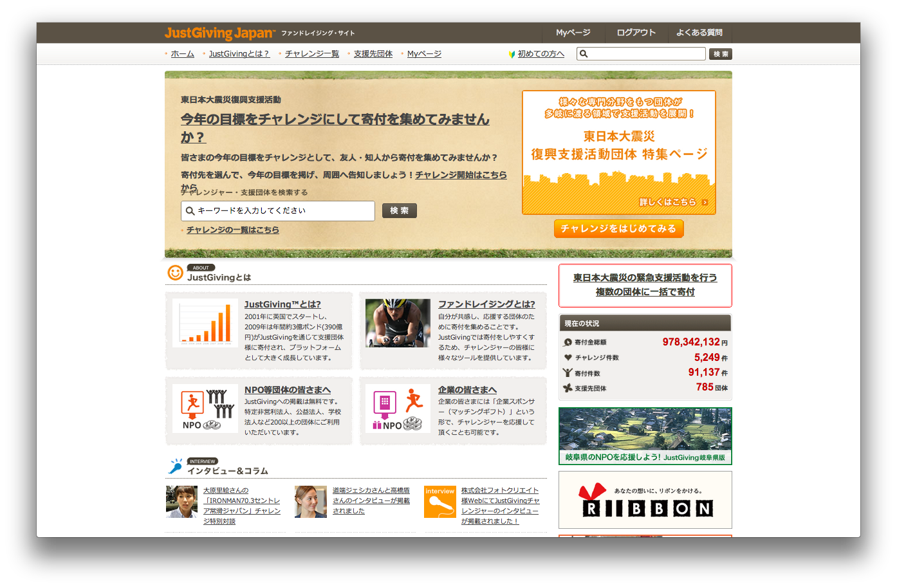Open Myページ from the top bar

tap(573, 32)
